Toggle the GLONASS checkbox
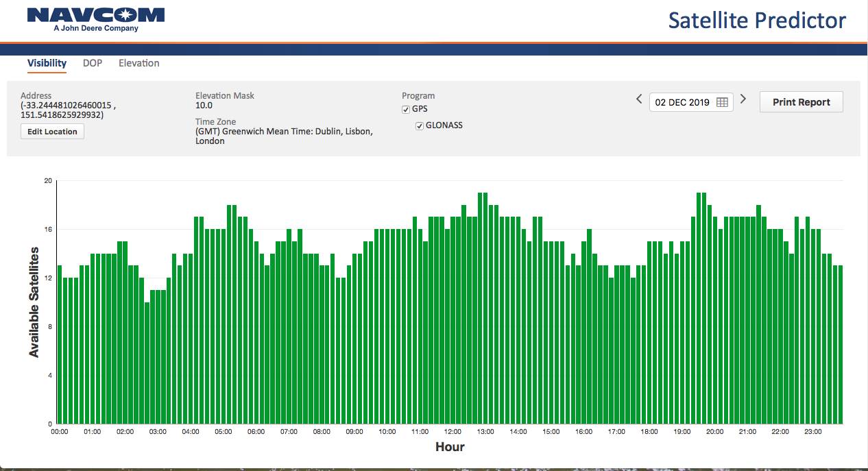The image size is (868, 471). [420, 126]
